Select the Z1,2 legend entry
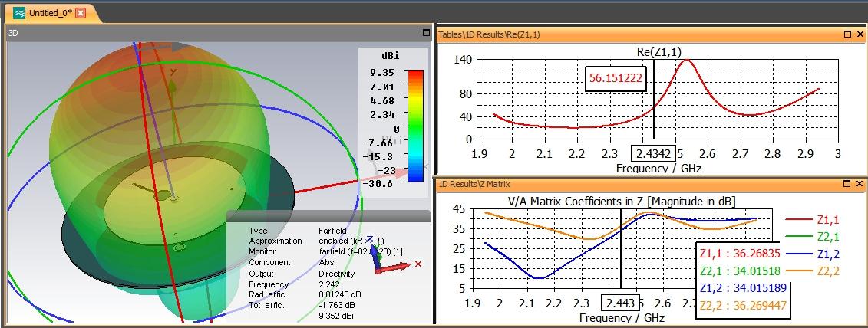 point(813,254)
